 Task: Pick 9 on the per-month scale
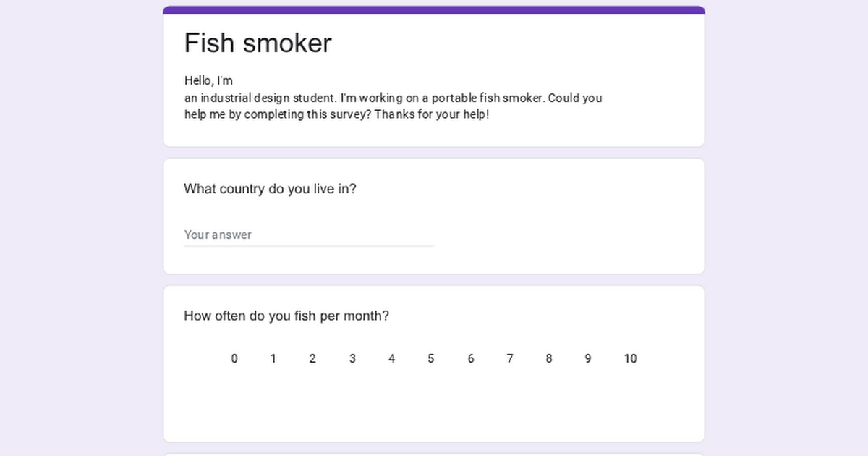(588, 359)
